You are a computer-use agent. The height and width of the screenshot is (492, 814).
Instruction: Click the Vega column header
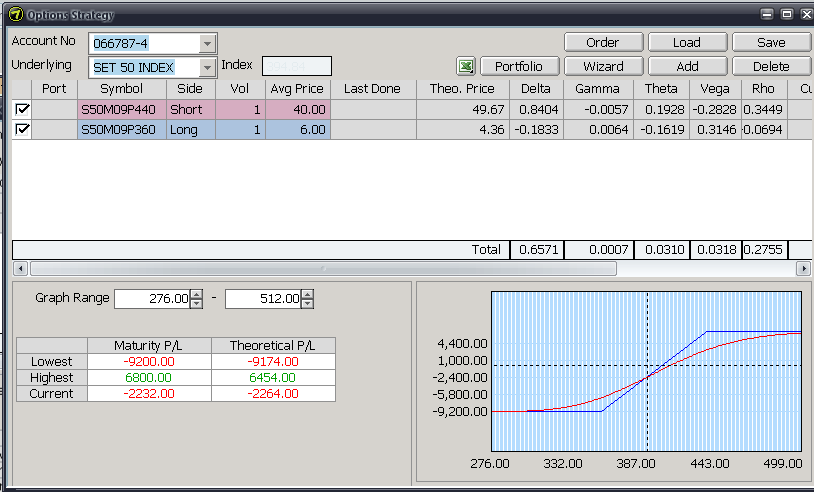pyautogui.click(x=715, y=89)
